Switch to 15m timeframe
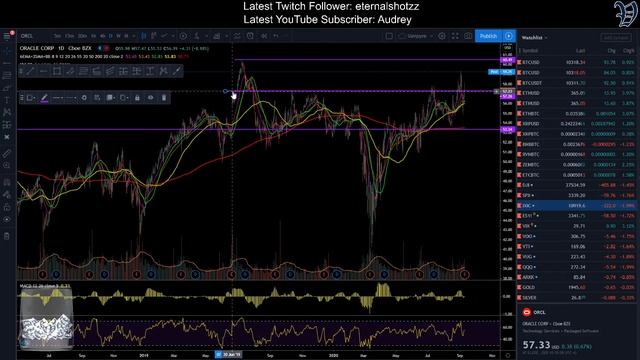The width and height of the screenshot is (640, 360). pos(69,36)
